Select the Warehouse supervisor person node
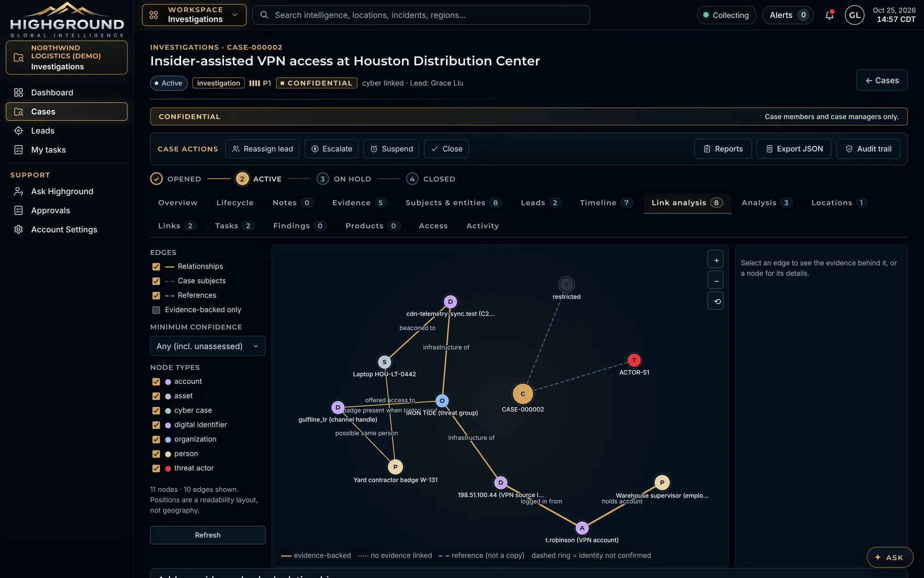Viewport: 924px width, 578px height. tap(662, 482)
